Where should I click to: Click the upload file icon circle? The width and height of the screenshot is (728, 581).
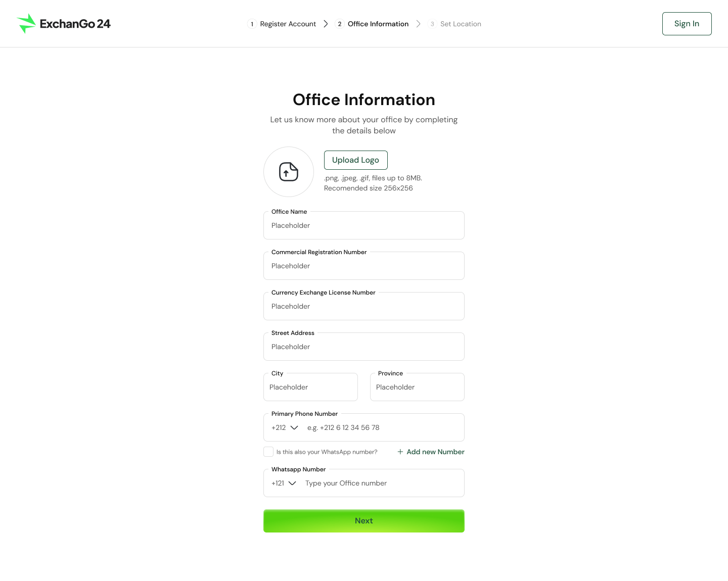[289, 172]
